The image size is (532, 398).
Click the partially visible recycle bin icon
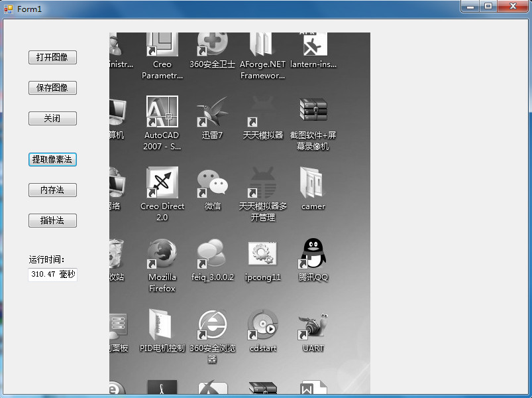pyautogui.click(x=117, y=253)
